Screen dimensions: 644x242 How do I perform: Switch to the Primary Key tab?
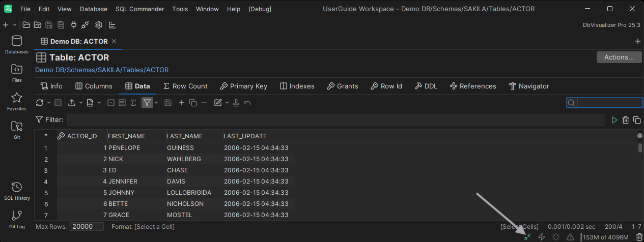point(243,86)
